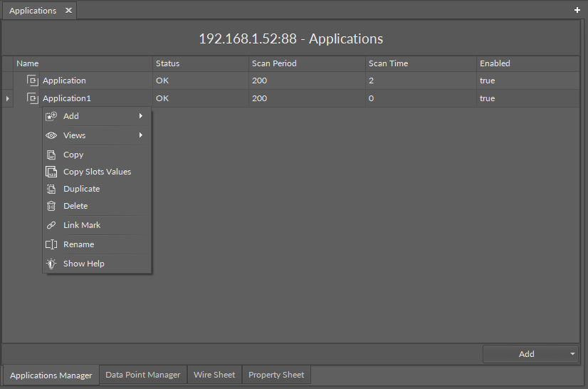Switch to the Data Point Manager tab
Viewport: 588px width, 389px height.
pyautogui.click(x=142, y=375)
